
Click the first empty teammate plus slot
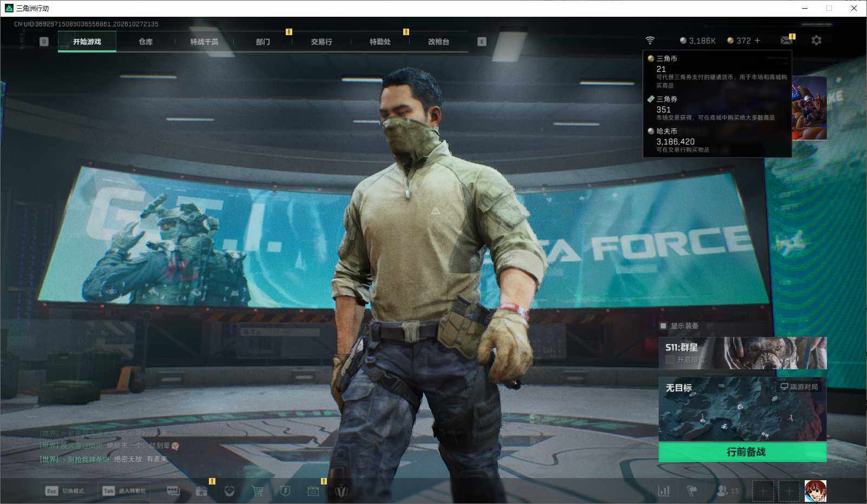point(763,491)
